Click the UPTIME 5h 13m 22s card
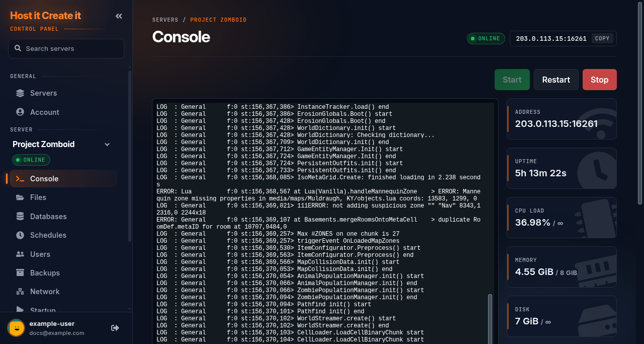This screenshot has width=644, height=344. click(x=561, y=168)
